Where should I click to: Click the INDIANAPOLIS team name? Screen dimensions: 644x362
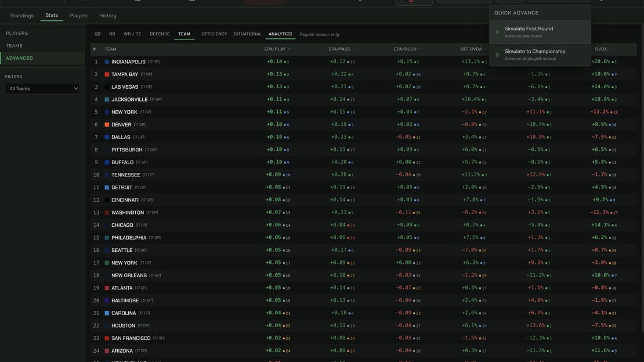pyautogui.click(x=129, y=62)
